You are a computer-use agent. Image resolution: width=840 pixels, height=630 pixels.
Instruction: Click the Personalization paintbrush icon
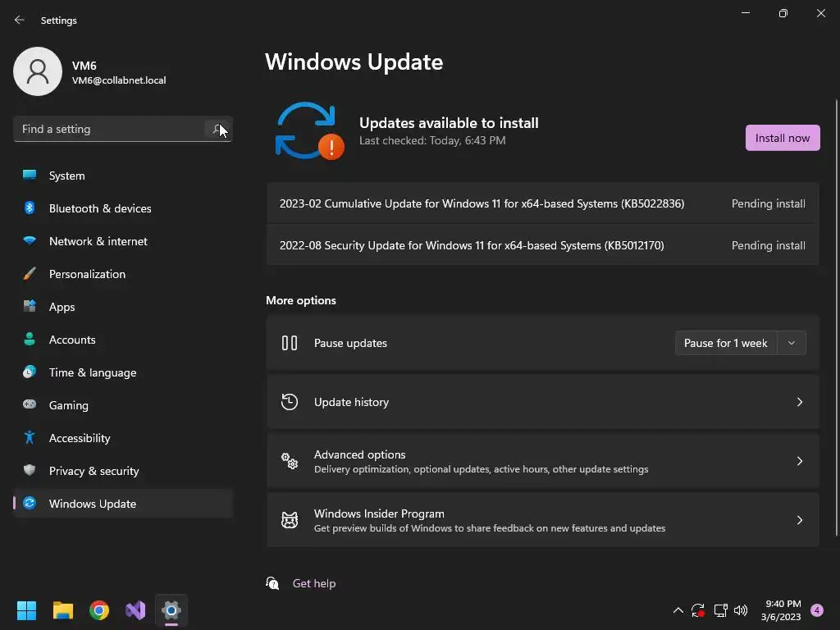[30, 274]
